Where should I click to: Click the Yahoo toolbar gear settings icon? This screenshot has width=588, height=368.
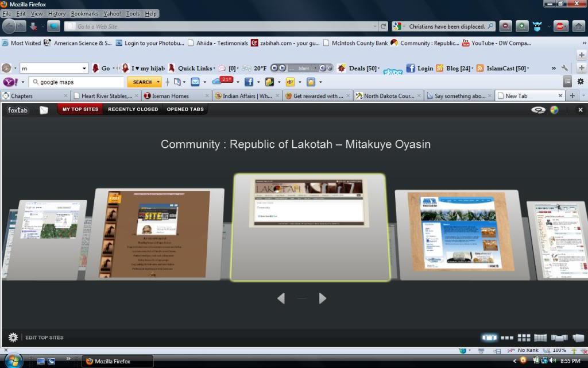580,82
